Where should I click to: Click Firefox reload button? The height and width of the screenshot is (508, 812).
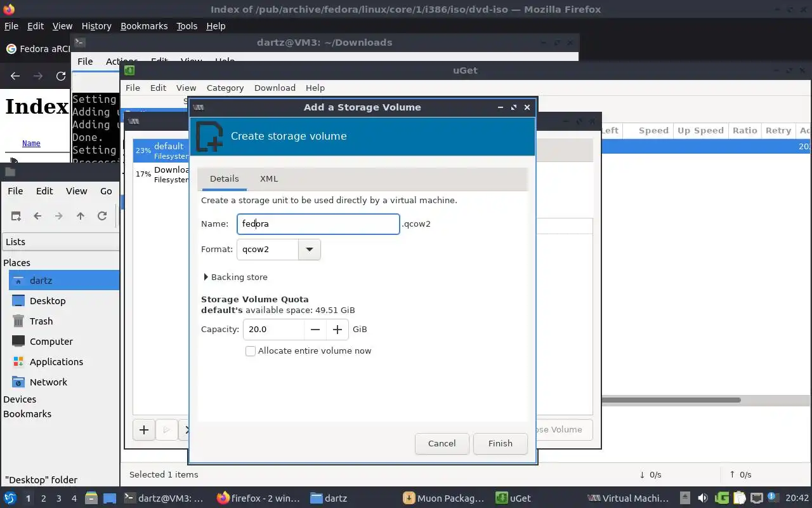pyautogui.click(x=61, y=76)
